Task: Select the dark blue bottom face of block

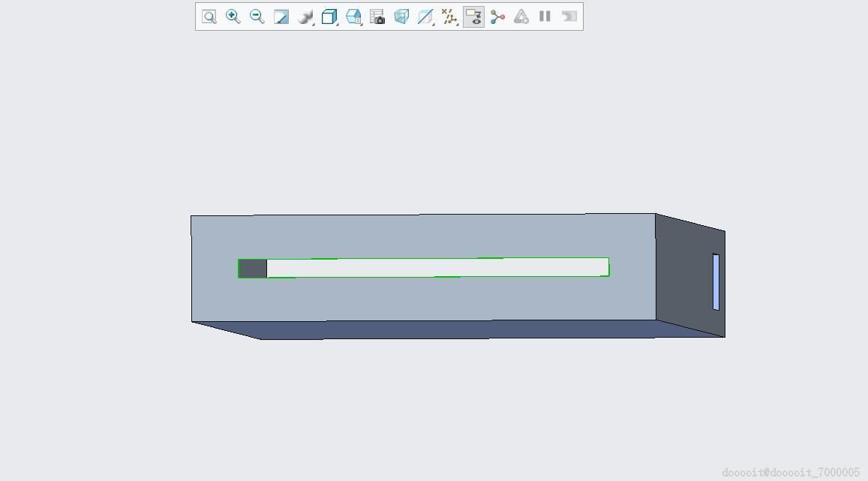Action: click(458, 329)
